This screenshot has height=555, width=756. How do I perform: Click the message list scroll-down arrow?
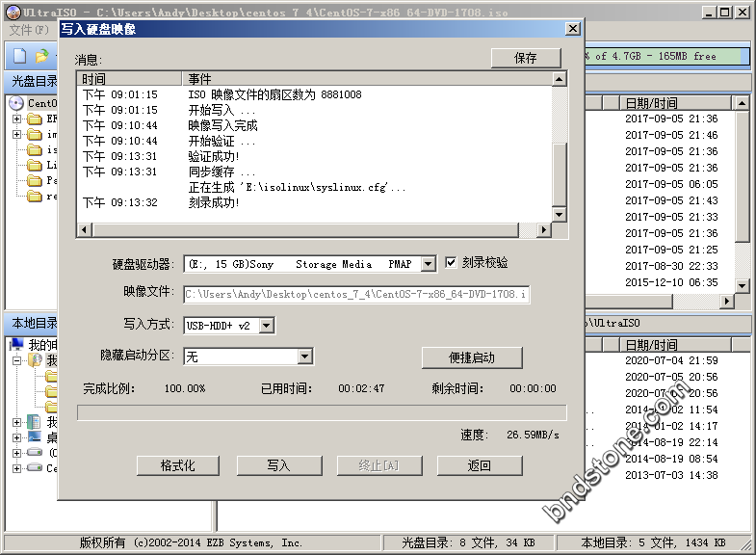[x=559, y=214]
